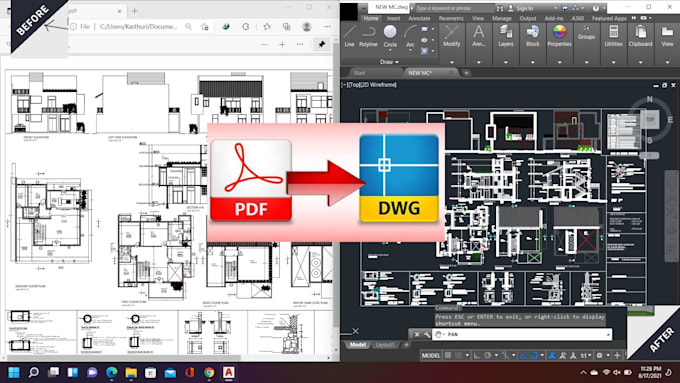Add a new layout with plus button
The width and height of the screenshot is (680, 383).
(x=406, y=345)
